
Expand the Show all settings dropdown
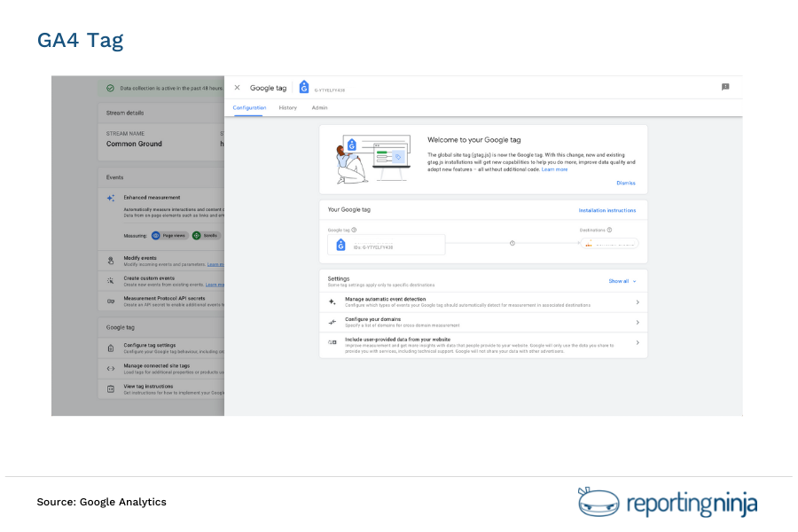621,281
